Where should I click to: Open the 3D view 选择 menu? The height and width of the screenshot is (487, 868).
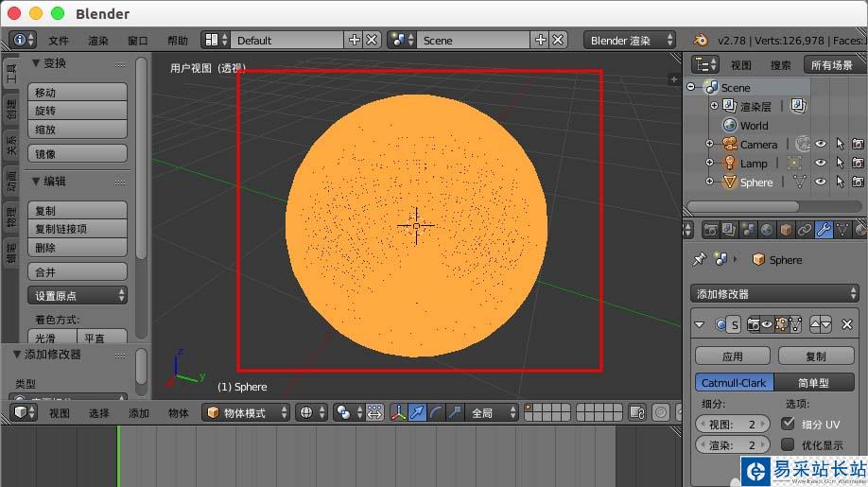click(x=99, y=413)
